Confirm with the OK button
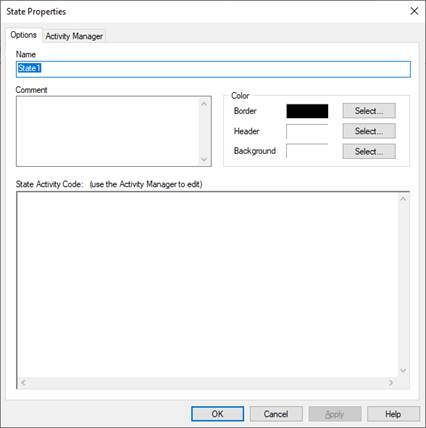The height and width of the screenshot is (428, 426). tap(218, 414)
